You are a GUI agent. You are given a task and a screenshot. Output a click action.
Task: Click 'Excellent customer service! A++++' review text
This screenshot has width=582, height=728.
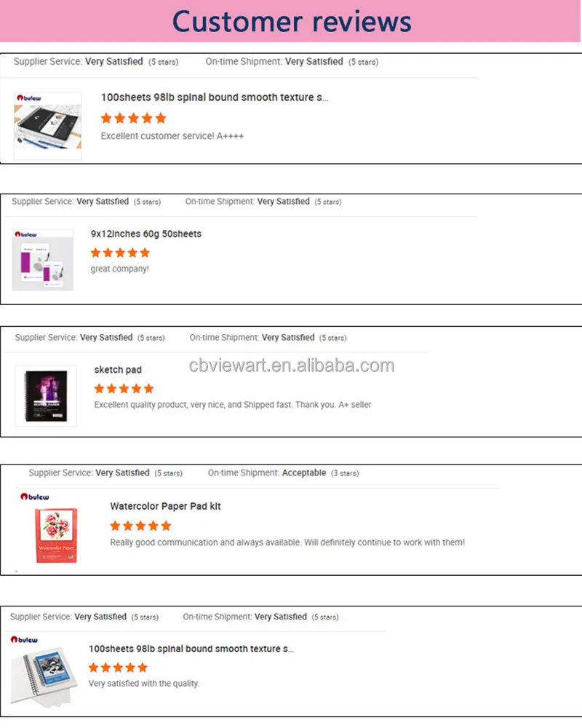pos(172,136)
